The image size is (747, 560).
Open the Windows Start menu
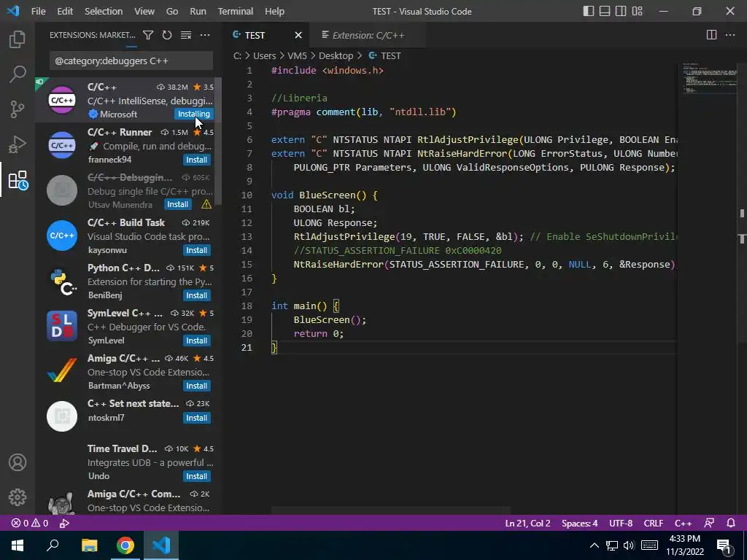pos(18,545)
